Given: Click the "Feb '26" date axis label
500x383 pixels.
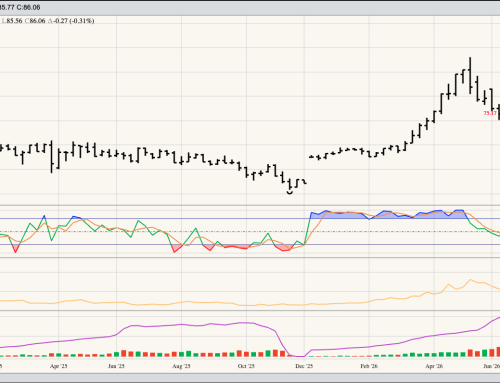Looking at the screenshot, I should pos(369,366).
